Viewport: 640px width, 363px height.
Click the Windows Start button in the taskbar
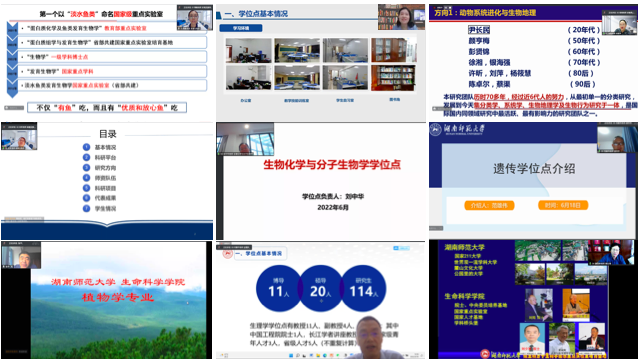coord(291,356)
